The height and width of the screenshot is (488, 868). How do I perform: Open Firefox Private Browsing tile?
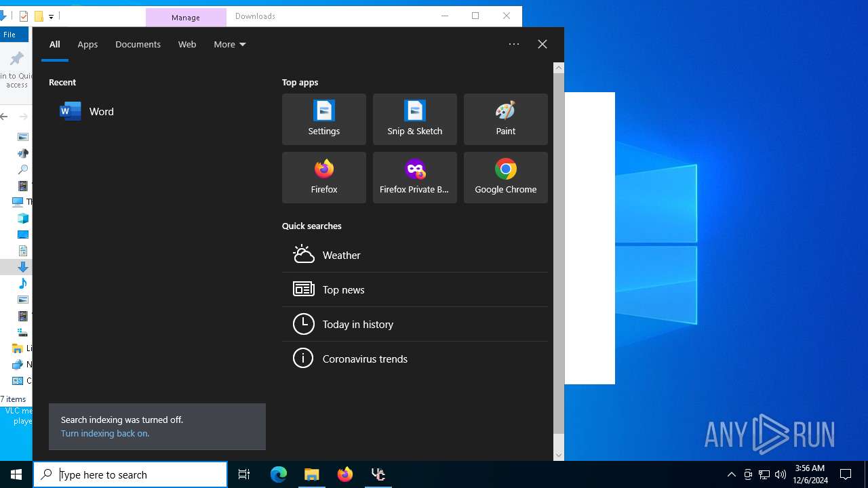pos(415,178)
